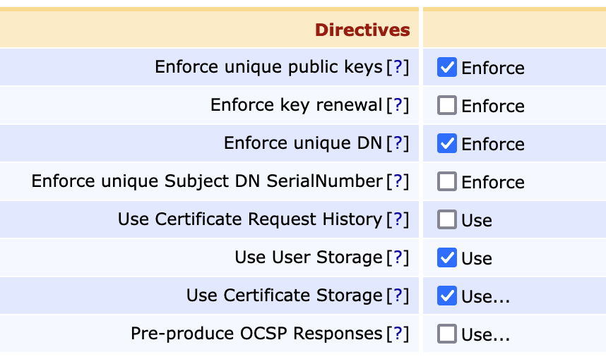606x364 pixels.
Task: Open help for Pre-produce OCSP Responses
Action: pyautogui.click(x=398, y=334)
